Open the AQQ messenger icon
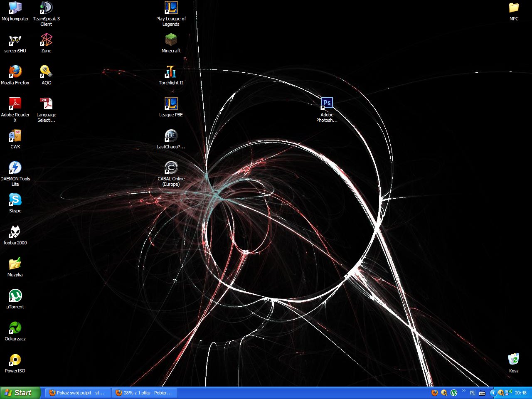The height and width of the screenshot is (399, 532). click(x=46, y=75)
